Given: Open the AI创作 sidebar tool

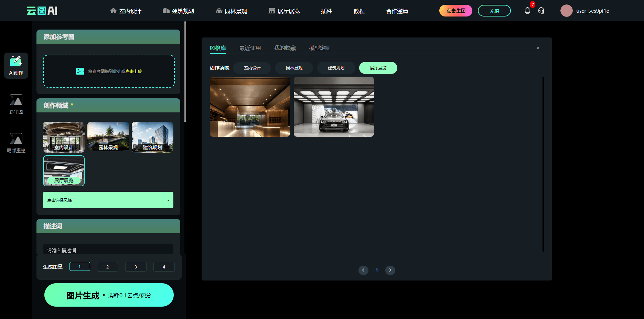Looking at the screenshot, I should click(16, 65).
